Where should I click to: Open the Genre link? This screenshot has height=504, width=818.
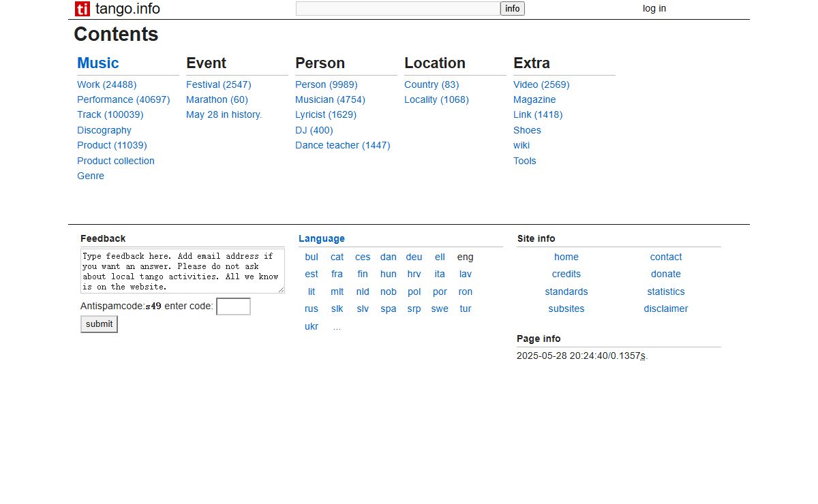(x=91, y=176)
